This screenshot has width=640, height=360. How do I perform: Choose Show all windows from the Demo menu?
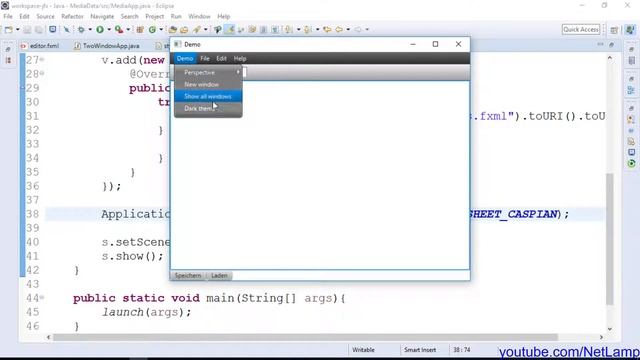208,96
